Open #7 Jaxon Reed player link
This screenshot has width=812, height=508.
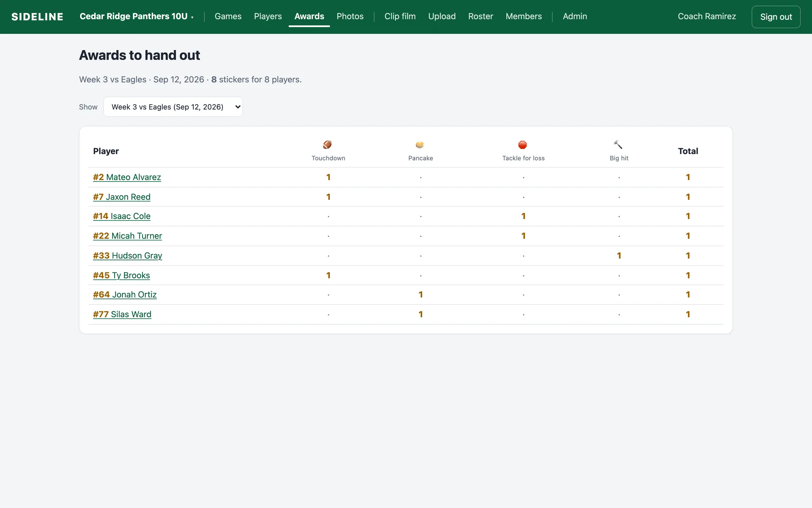122,197
